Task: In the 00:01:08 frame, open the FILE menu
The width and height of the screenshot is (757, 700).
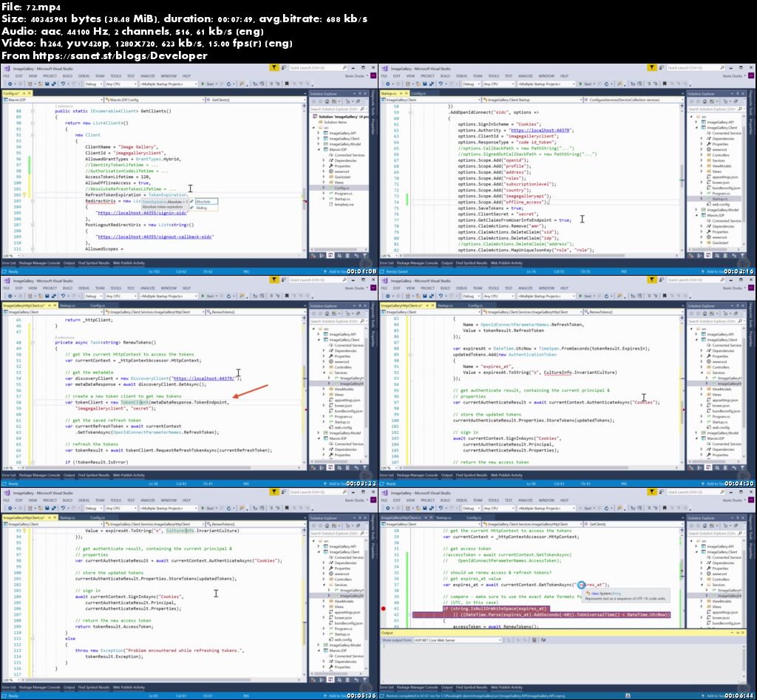Action: (6, 76)
